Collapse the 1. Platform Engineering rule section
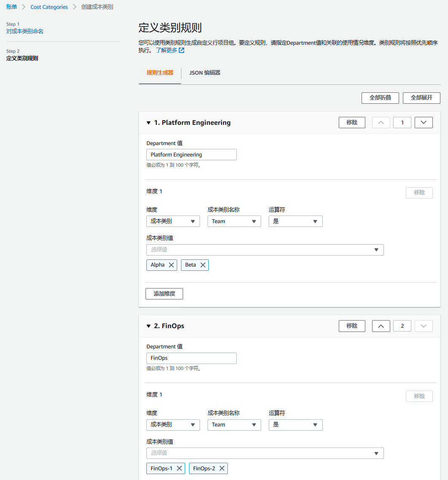 148,123
